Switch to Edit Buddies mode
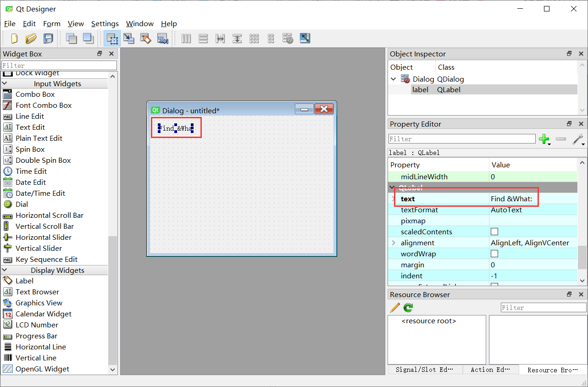 point(146,39)
